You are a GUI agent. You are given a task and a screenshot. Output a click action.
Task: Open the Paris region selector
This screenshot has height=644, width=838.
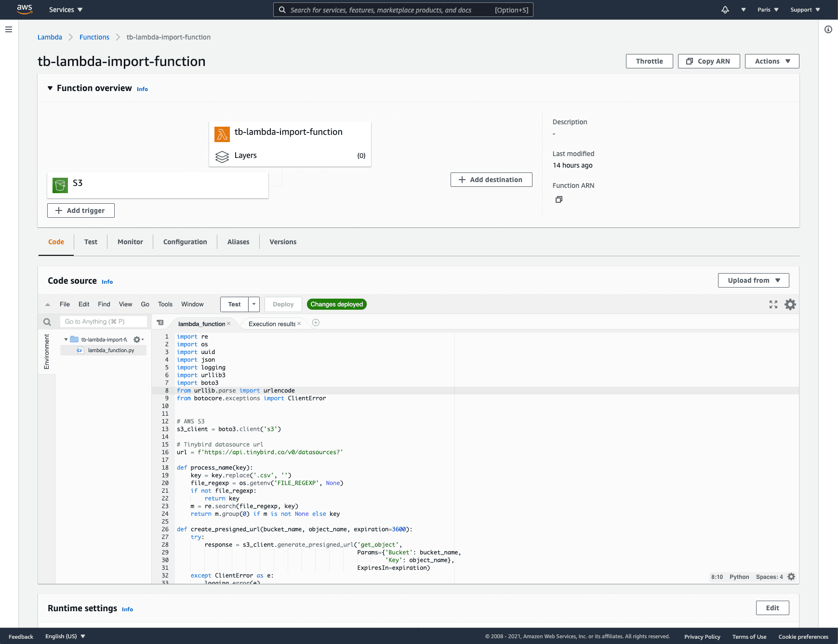[x=768, y=10]
